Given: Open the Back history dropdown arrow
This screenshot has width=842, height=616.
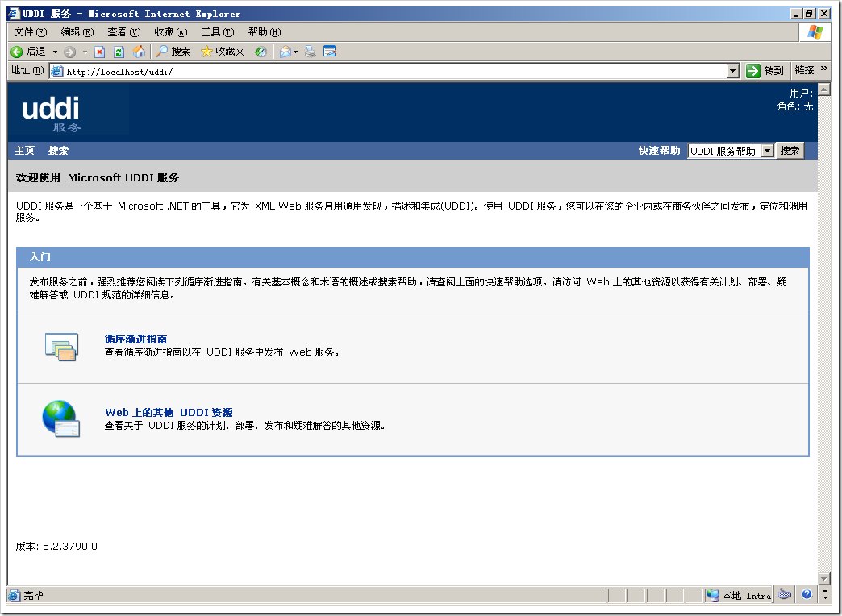Looking at the screenshot, I should (55, 52).
